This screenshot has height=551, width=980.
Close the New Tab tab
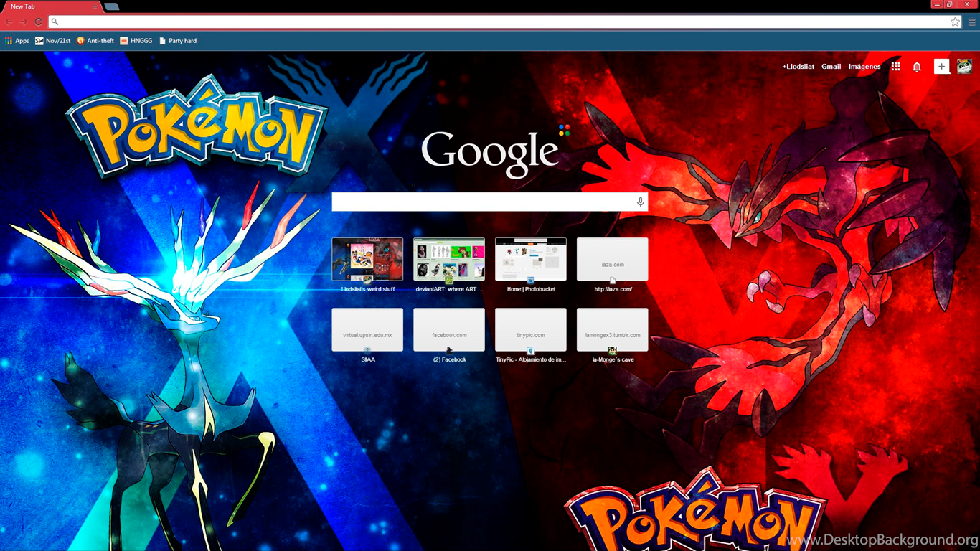pos(94,7)
